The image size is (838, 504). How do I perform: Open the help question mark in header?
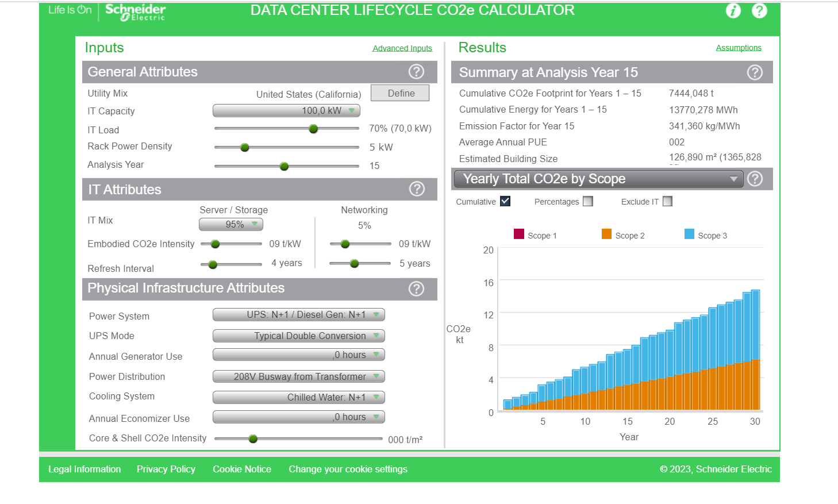759,10
